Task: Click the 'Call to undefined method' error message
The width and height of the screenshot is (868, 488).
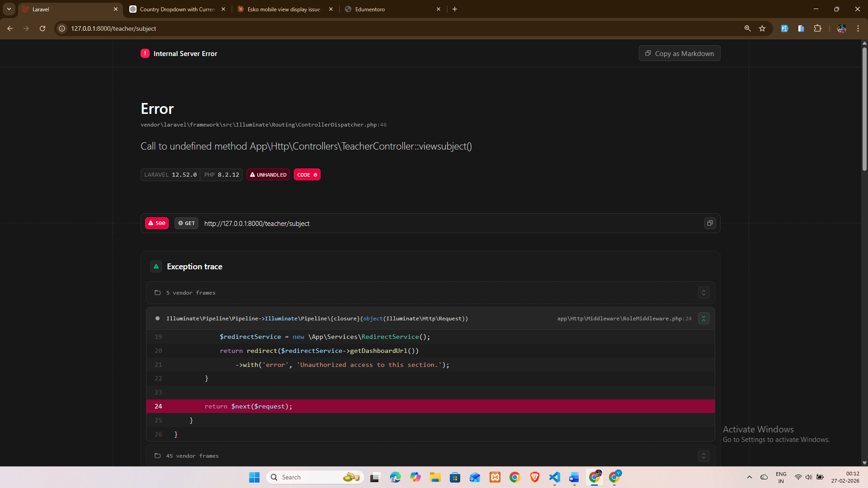Action: tap(306, 146)
